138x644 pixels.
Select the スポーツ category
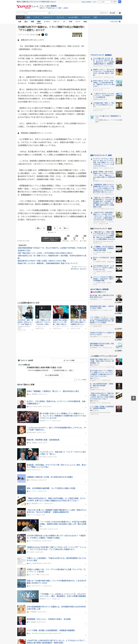point(56,21)
